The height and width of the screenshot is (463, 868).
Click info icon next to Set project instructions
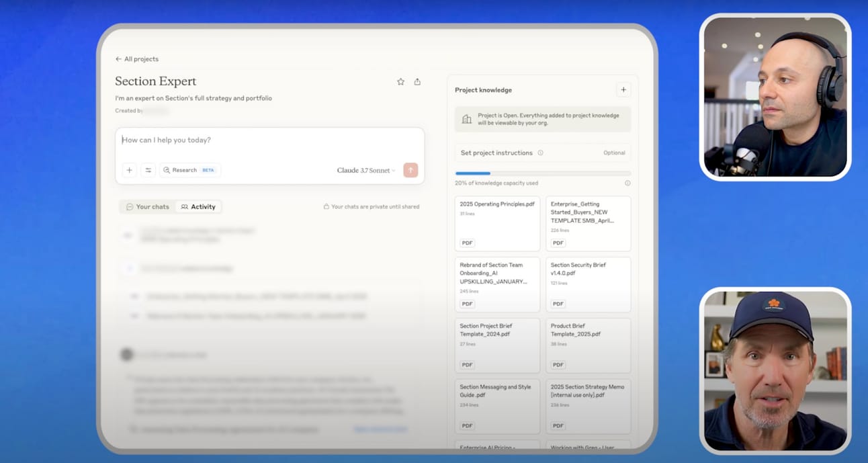(x=540, y=153)
